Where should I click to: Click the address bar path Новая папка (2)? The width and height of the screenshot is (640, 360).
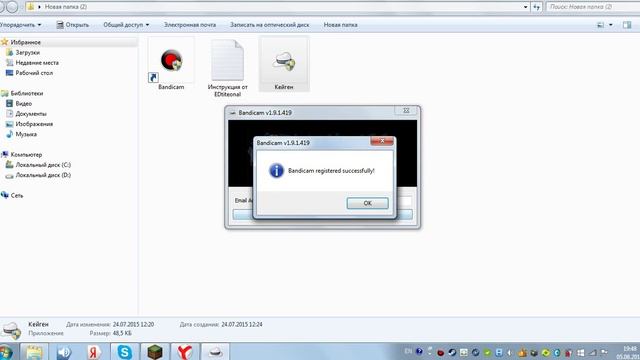coord(66,7)
